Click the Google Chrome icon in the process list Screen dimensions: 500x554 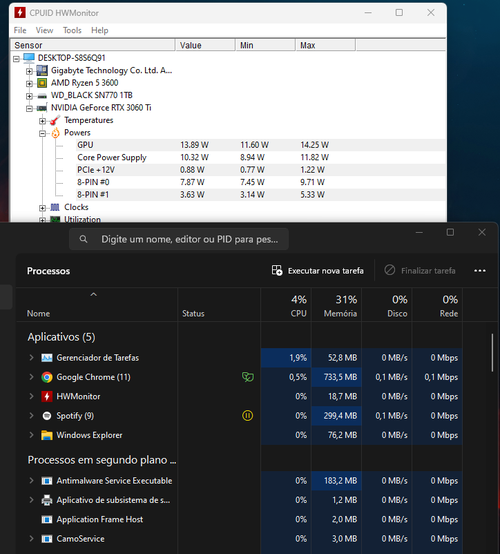[47, 377]
